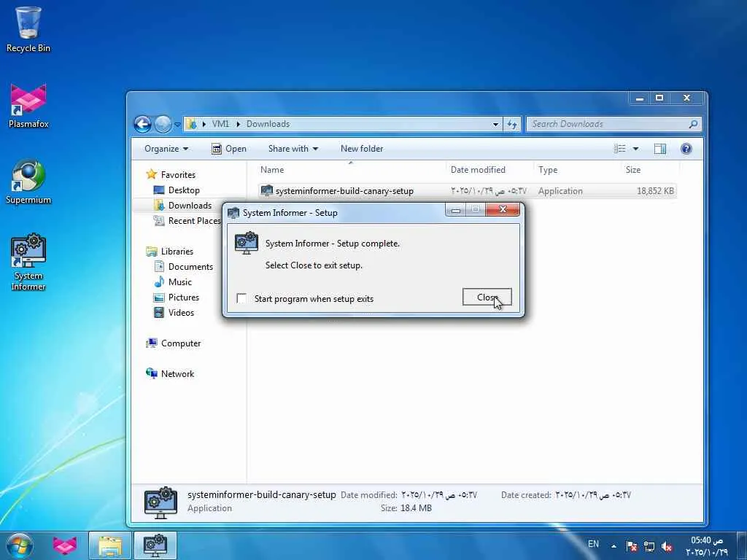Screen dimensions: 747x560
Task: Open the view options dropdown arrow
Action: click(635, 149)
